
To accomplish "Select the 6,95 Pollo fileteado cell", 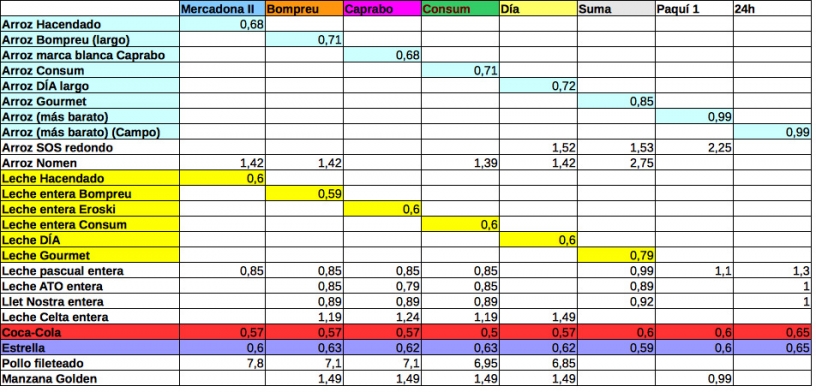I will [x=461, y=363].
